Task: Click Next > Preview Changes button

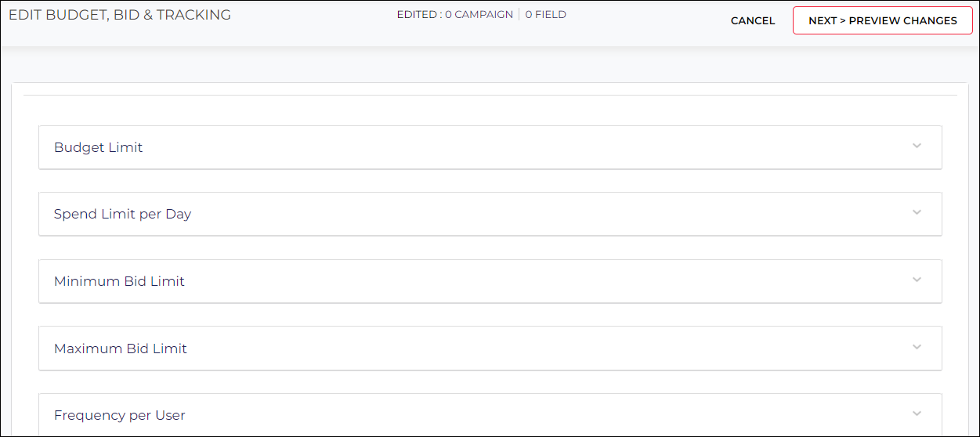Action: (x=883, y=21)
